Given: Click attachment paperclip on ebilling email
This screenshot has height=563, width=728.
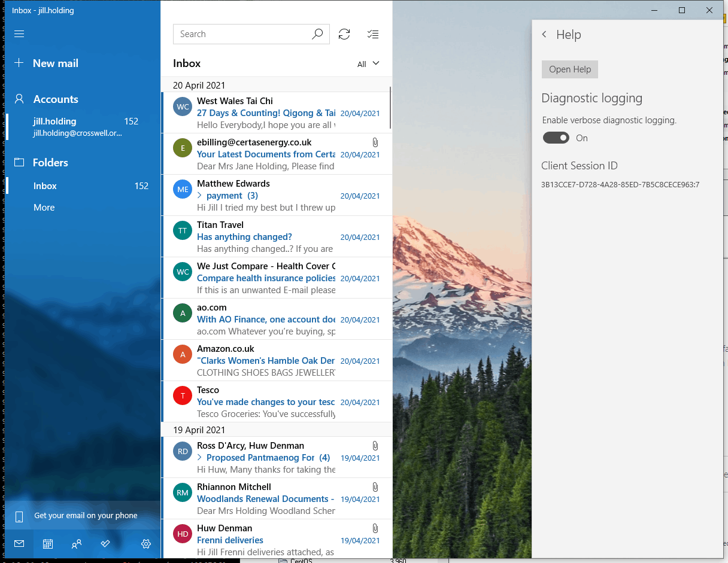Looking at the screenshot, I should [x=375, y=142].
